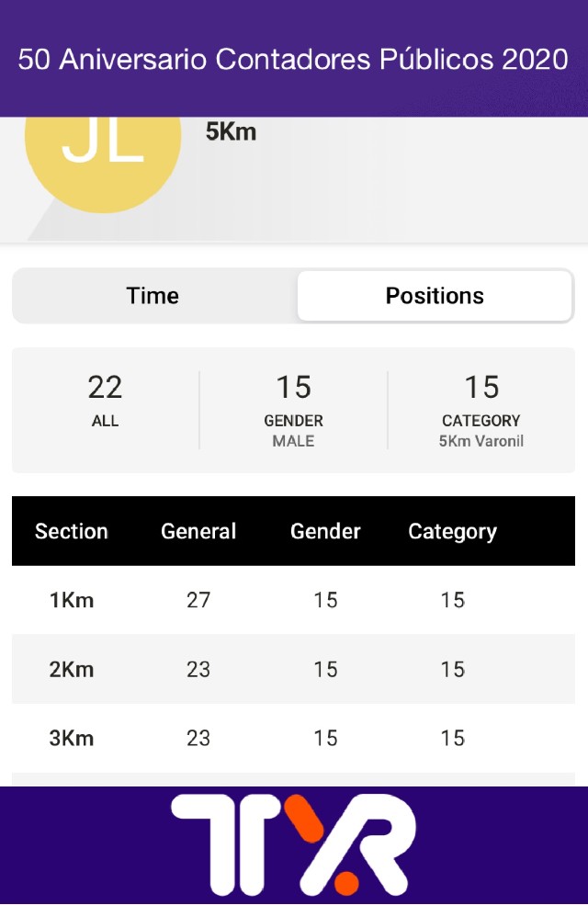Select the Positions tab
This screenshot has width=588, height=905.
[435, 296]
